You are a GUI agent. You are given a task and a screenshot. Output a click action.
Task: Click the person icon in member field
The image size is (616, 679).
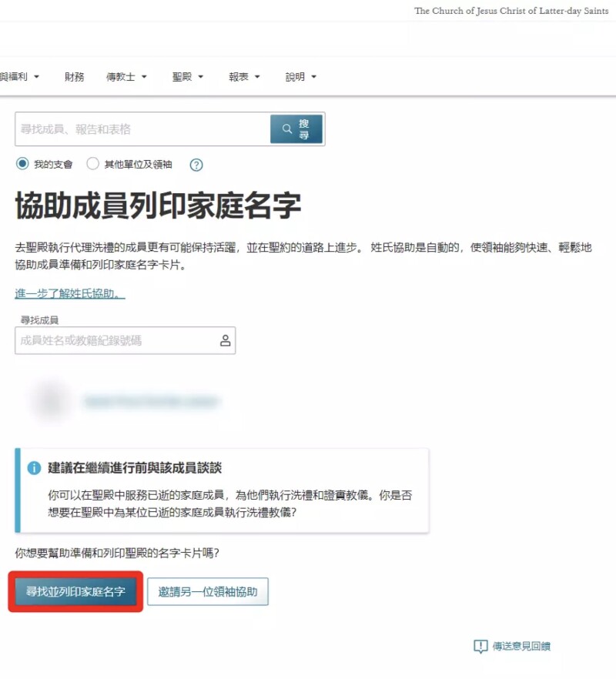point(225,340)
